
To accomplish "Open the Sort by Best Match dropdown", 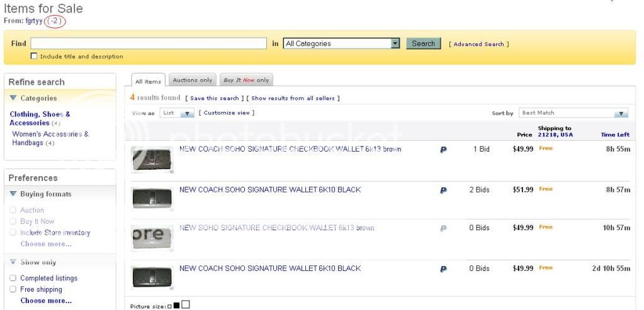I will [573, 113].
